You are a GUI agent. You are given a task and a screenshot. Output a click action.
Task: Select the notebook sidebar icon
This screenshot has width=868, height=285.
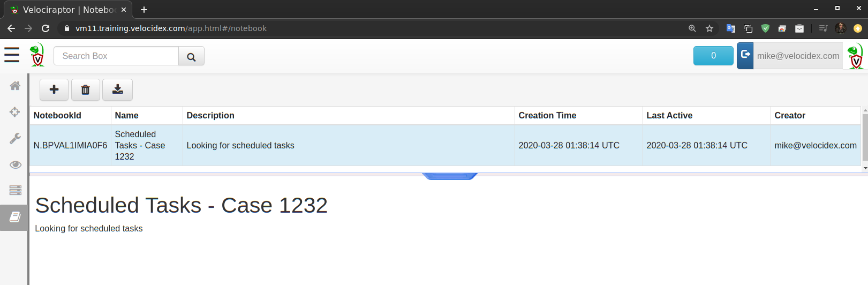15,217
